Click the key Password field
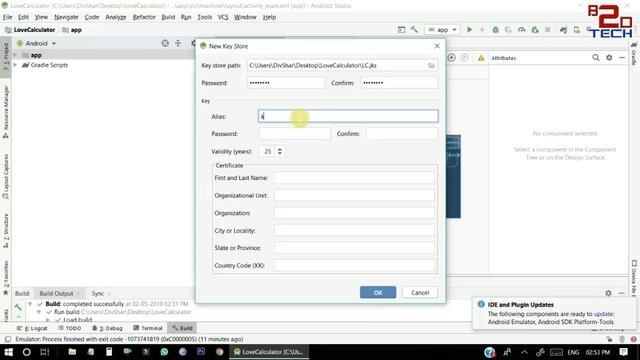Viewport: 640px width, 360px height. click(x=294, y=133)
